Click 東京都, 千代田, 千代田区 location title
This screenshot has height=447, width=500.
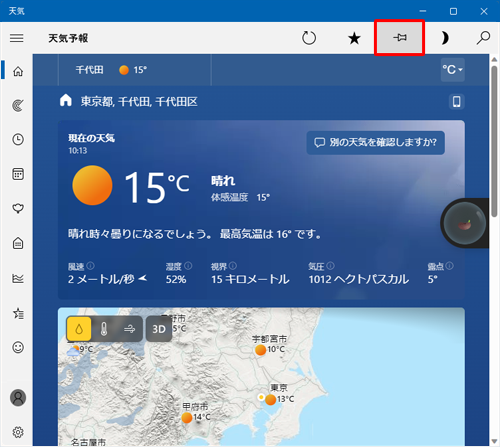[139, 102]
